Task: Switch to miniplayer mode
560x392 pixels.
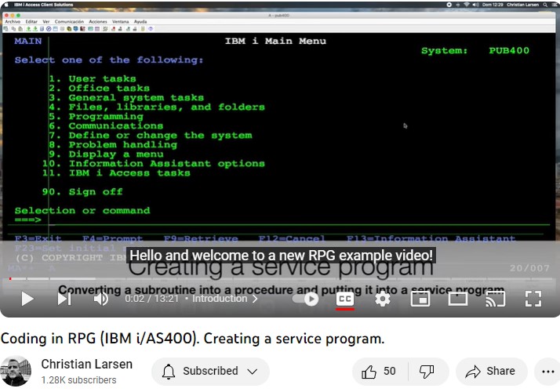Action: point(420,299)
